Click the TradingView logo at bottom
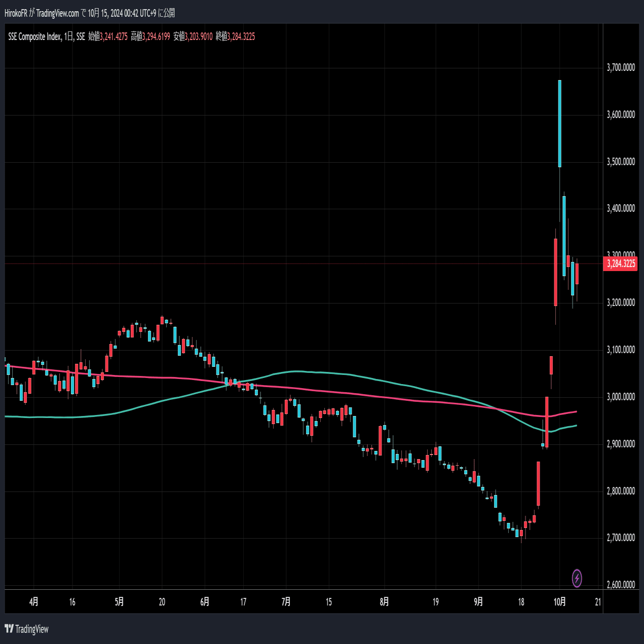Image resolution: width=644 pixels, height=644 pixels. coord(26,629)
